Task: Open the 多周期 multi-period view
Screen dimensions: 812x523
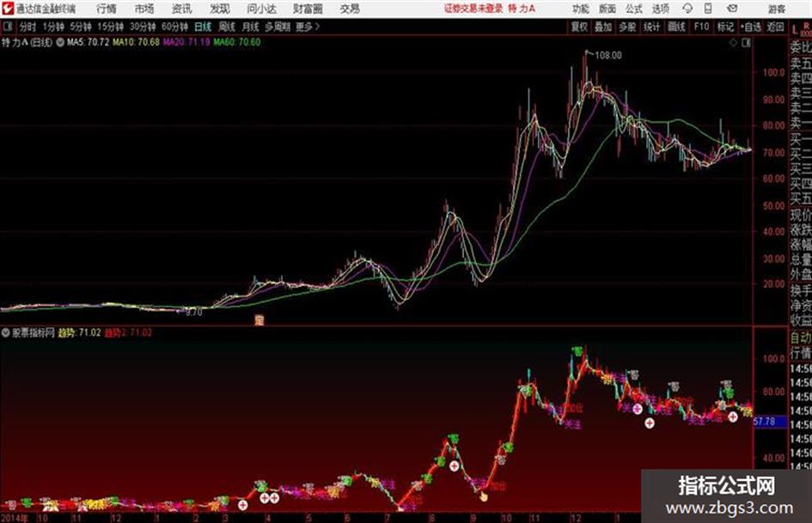Action: pyautogui.click(x=278, y=27)
